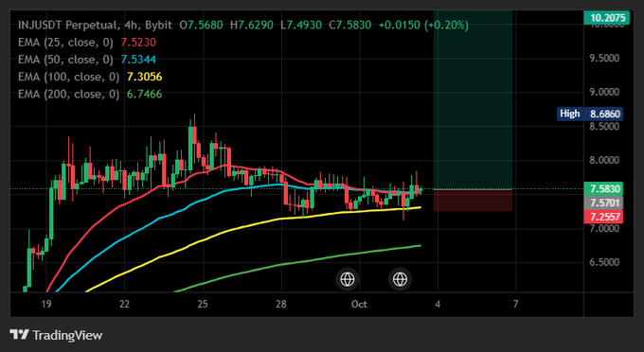Select the EMA (25, close, 0) indicator label
Image resolution: width=644 pixels, height=352 pixels.
pyautogui.click(x=65, y=43)
